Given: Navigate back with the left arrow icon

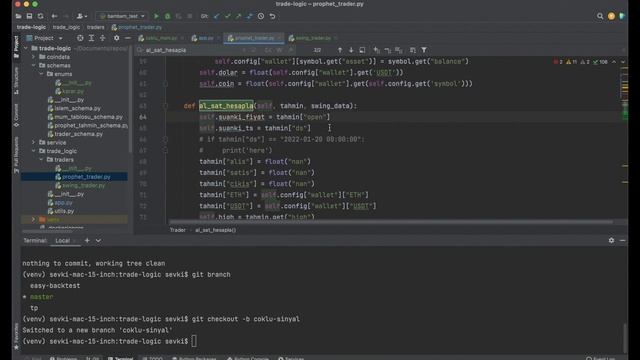Looking at the screenshot, I should 54,16.
